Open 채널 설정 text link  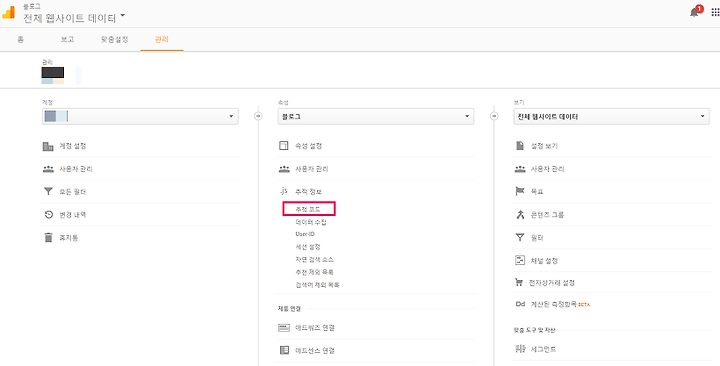point(545,260)
